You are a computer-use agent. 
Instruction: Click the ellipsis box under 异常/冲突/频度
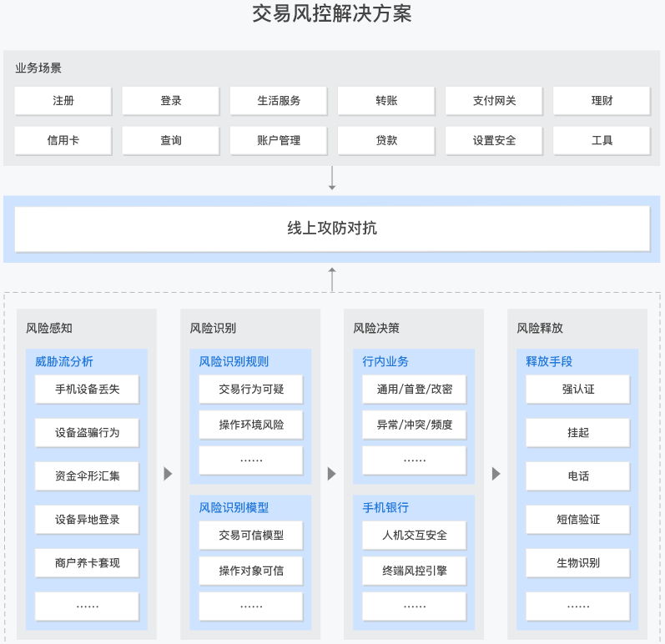415,460
